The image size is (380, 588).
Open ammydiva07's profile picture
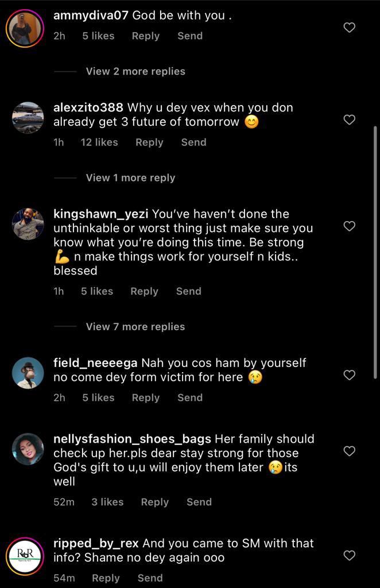[x=25, y=28]
